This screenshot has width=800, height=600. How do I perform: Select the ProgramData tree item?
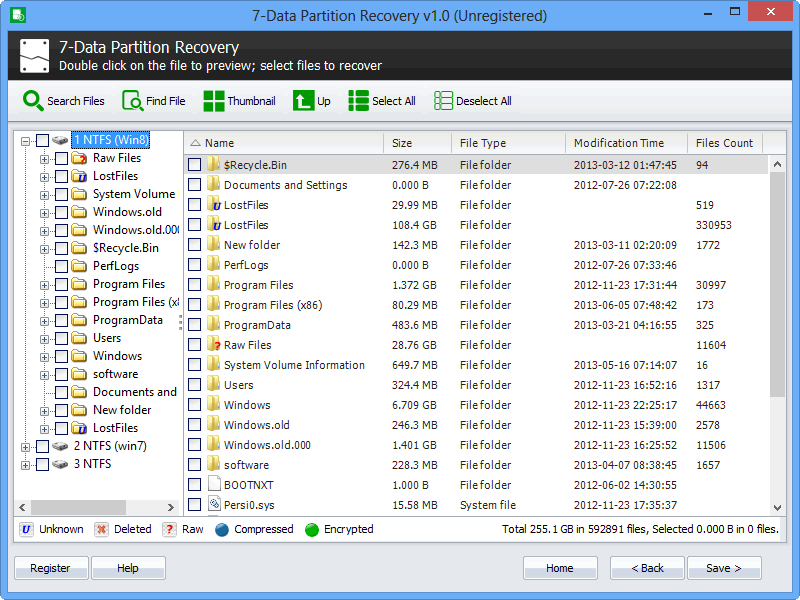point(127,320)
